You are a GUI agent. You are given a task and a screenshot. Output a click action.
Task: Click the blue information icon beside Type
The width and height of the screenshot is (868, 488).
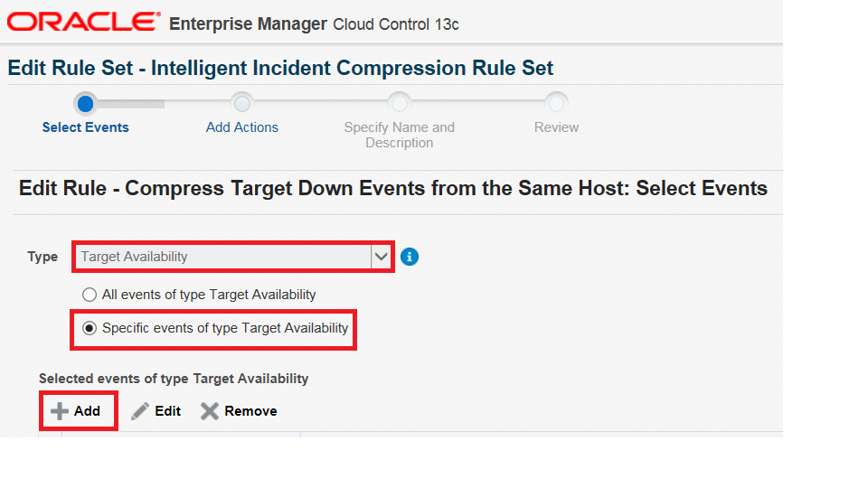click(x=409, y=257)
